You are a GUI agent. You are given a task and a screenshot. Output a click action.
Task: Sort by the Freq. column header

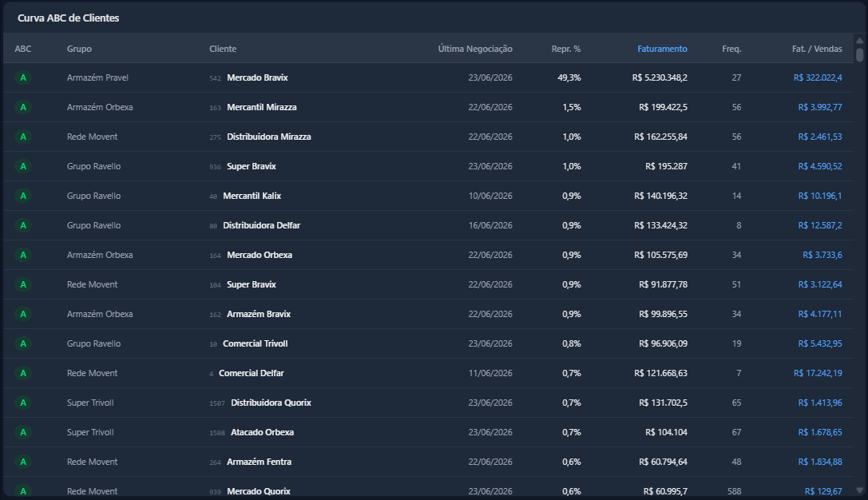click(x=731, y=49)
